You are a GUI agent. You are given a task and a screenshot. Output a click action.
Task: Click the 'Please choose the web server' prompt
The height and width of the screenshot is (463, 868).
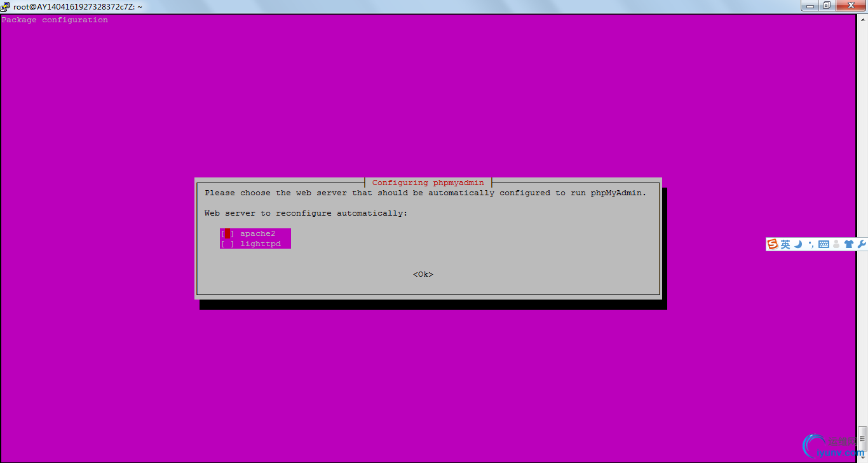pos(426,193)
